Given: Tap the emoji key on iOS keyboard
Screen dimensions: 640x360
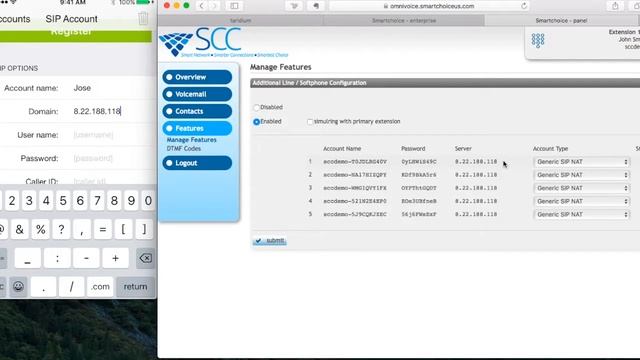Looking at the screenshot, I should point(18,287).
